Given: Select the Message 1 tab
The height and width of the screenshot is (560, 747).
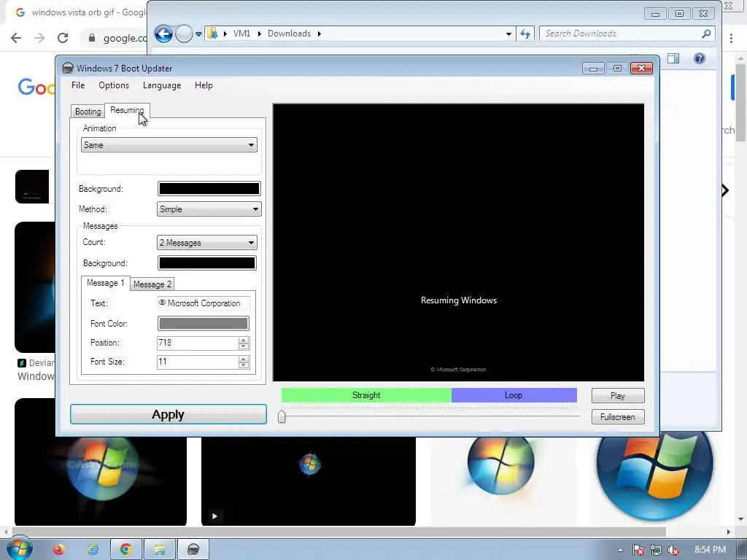Looking at the screenshot, I should tap(105, 283).
